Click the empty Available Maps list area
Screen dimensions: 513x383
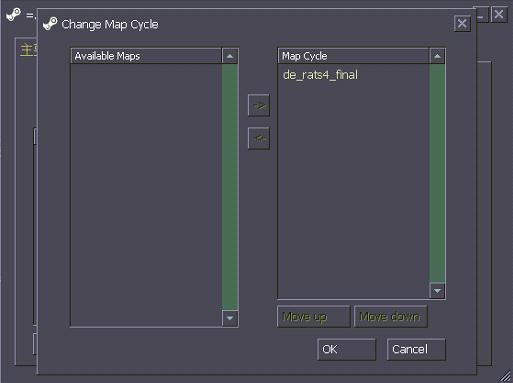click(x=146, y=195)
